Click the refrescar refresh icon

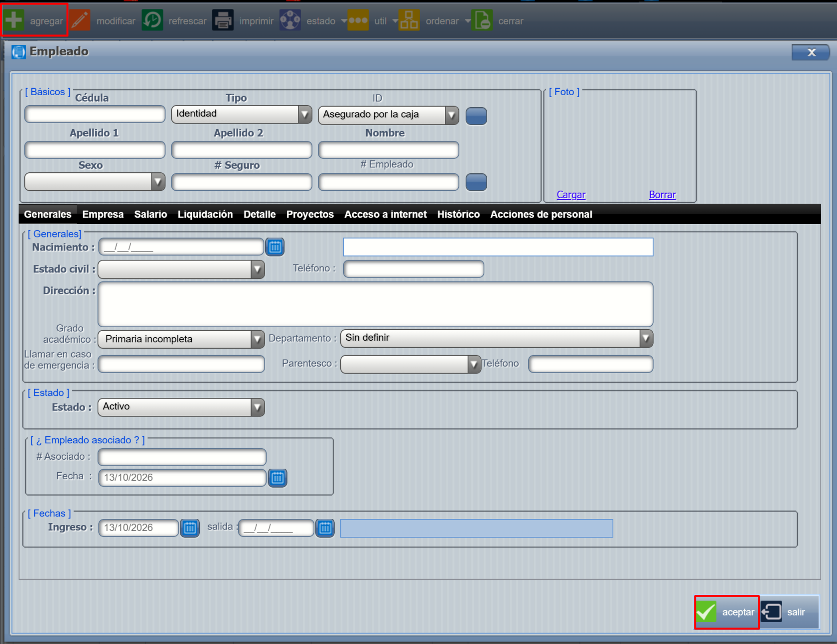tap(152, 20)
